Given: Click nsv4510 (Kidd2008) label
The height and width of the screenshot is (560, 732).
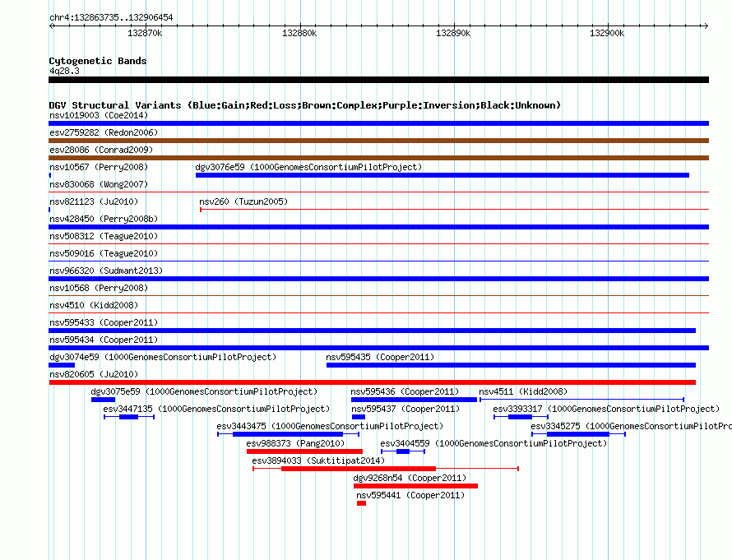Looking at the screenshot, I should [x=94, y=305].
